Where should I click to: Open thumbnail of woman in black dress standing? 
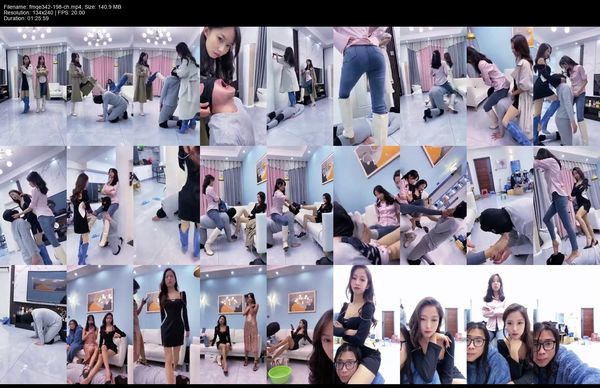166,324
